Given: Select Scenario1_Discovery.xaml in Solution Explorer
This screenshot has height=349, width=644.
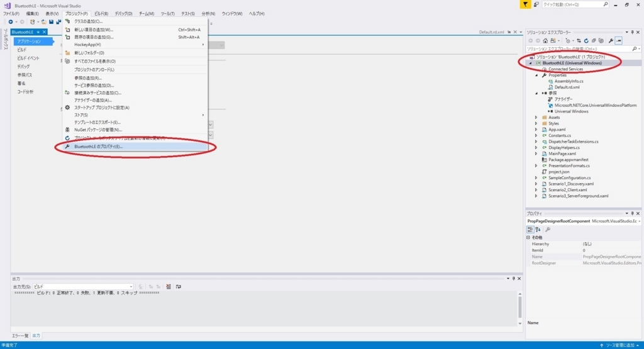Looking at the screenshot, I should [571, 184].
